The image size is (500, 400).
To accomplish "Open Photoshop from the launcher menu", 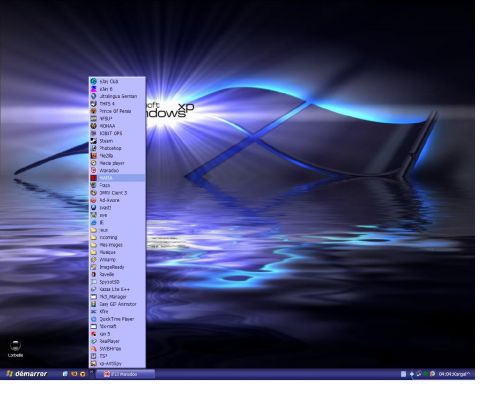I will click(x=117, y=148).
